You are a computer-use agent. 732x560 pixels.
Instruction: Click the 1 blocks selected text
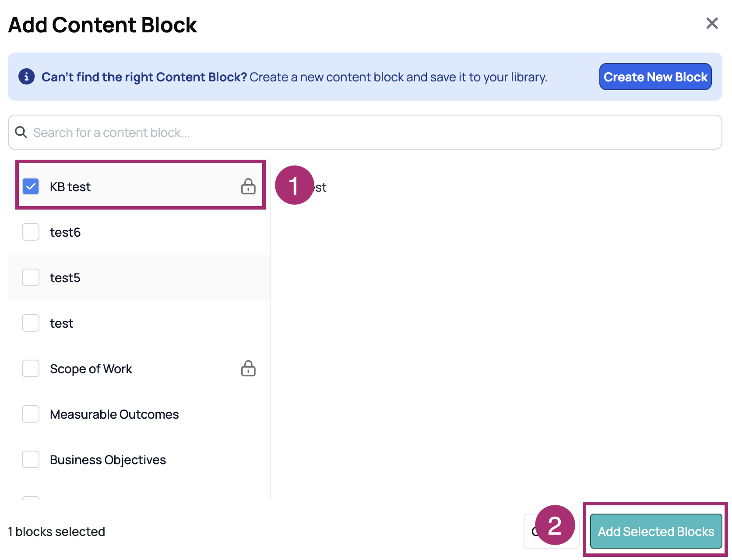(x=56, y=531)
